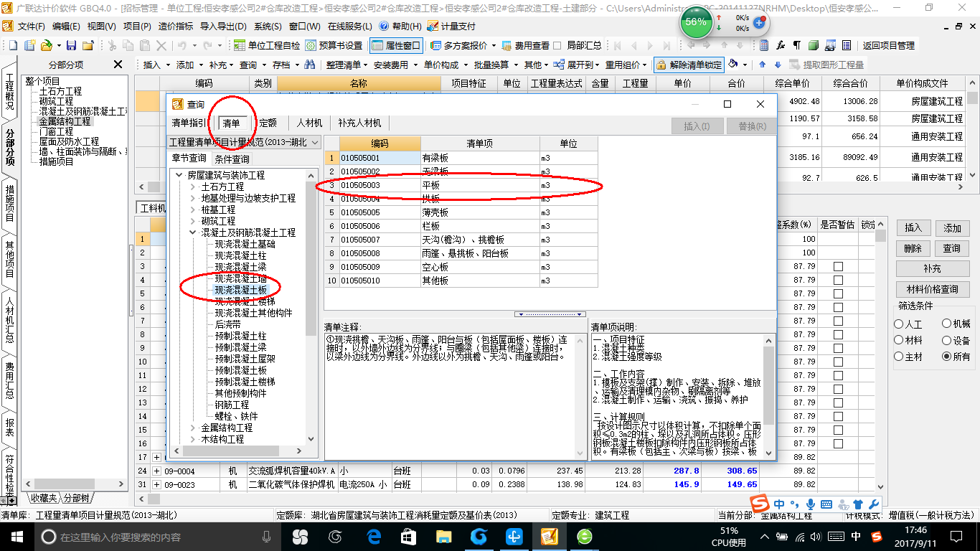
Task: Click 返回项目管理 to return
Action: 888,45
